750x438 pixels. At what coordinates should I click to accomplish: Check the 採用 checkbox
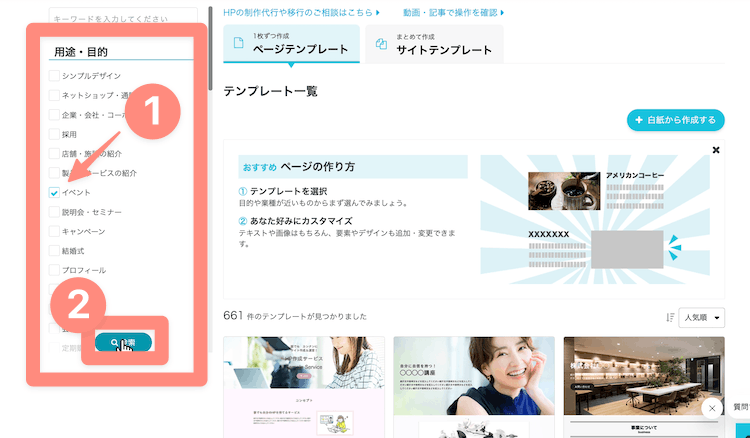point(54,134)
